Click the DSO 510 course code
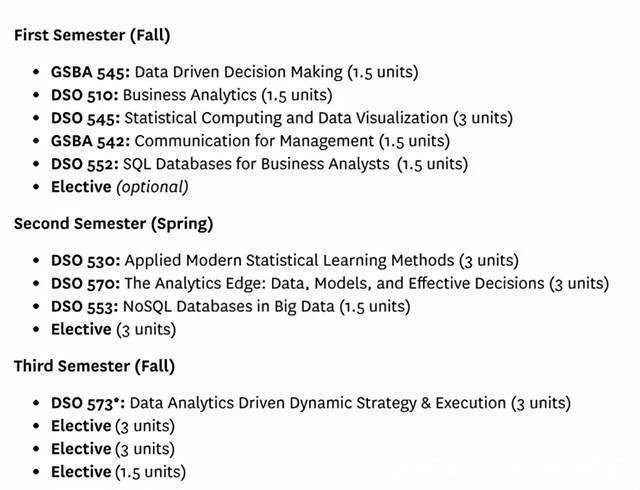 [84, 95]
